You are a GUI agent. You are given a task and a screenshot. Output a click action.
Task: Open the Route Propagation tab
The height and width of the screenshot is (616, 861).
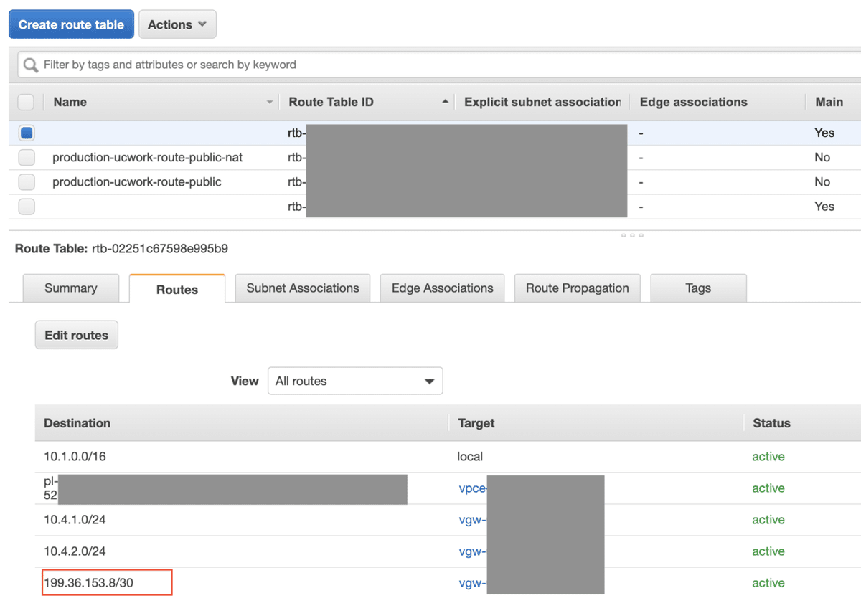pyautogui.click(x=577, y=288)
